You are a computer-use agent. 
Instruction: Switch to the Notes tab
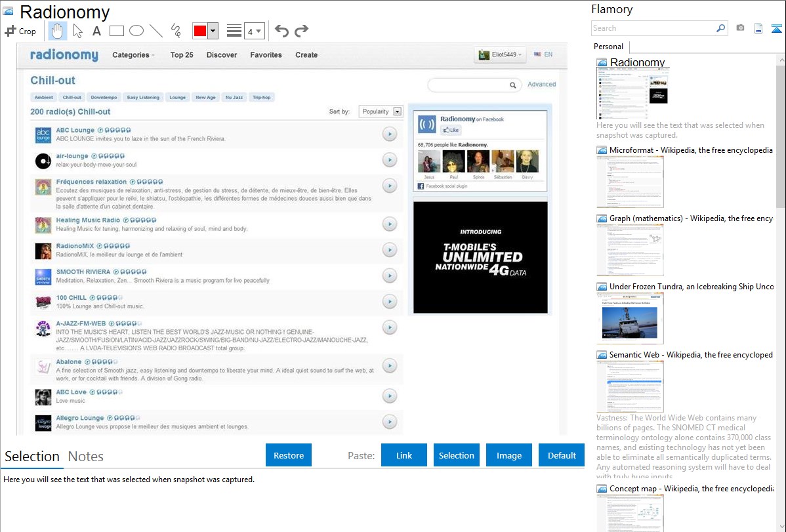pos(86,457)
